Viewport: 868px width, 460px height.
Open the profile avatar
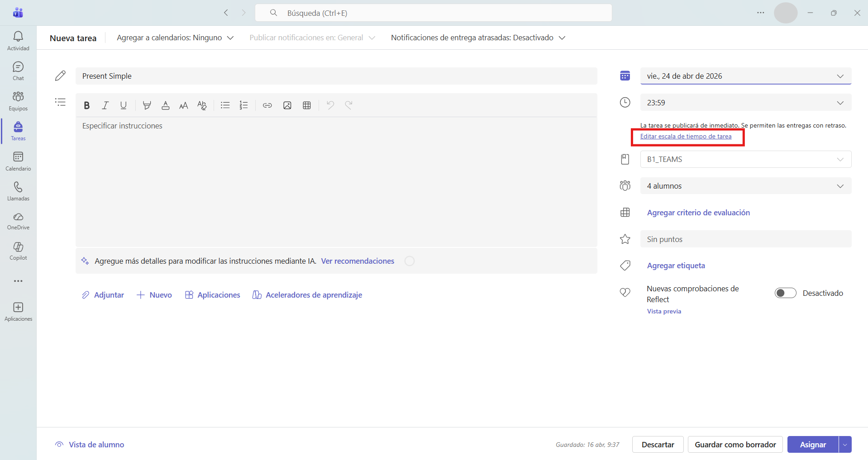(786, 13)
